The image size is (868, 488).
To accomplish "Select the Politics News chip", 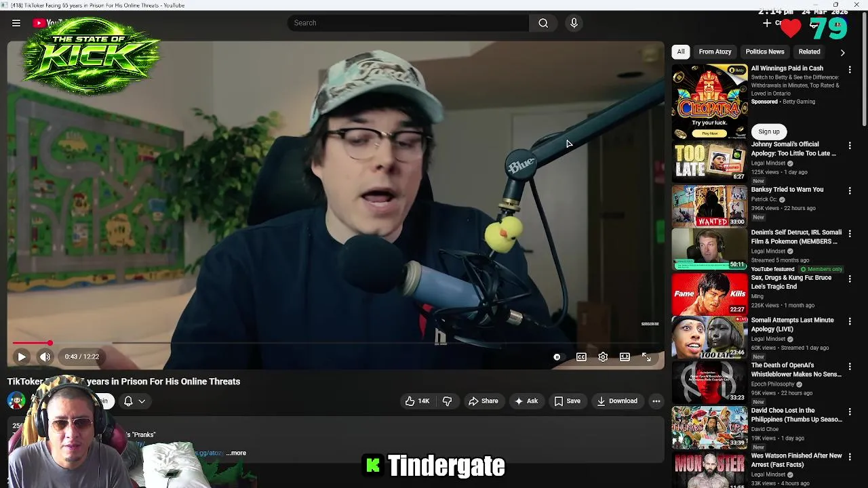I will [x=764, y=52].
